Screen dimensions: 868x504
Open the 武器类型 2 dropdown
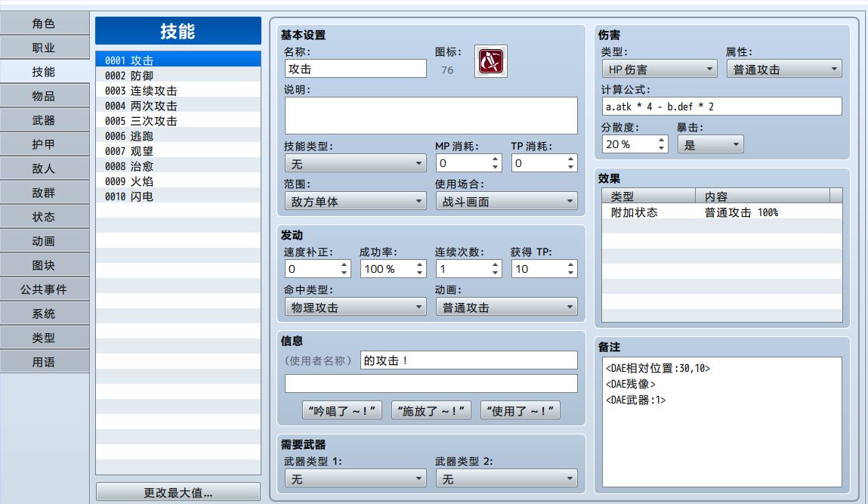[506, 478]
